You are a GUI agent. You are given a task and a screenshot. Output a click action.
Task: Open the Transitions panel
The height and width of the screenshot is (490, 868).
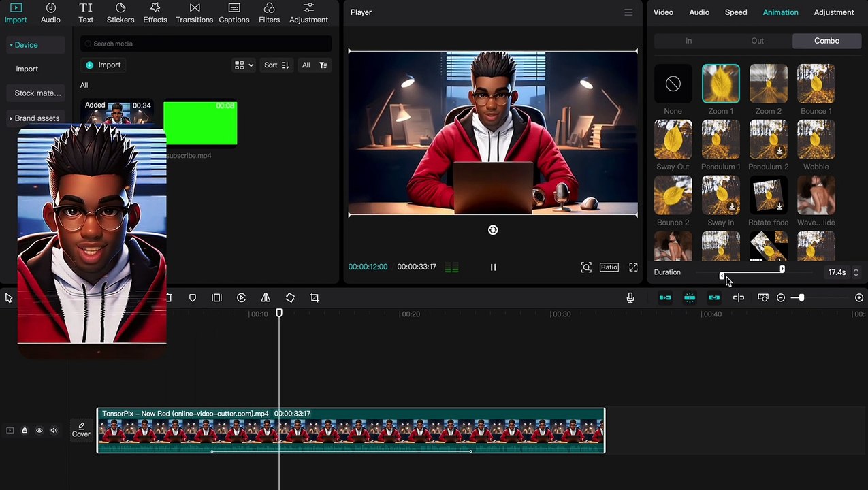coord(195,13)
